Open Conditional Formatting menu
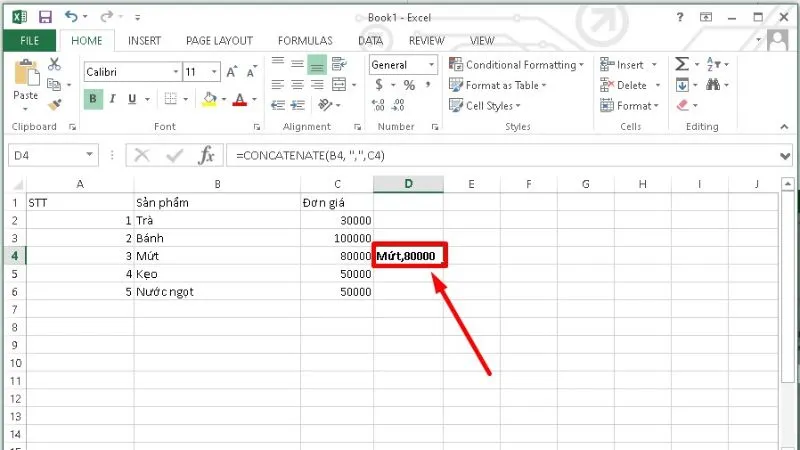This screenshot has width=800, height=450. click(516, 65)
